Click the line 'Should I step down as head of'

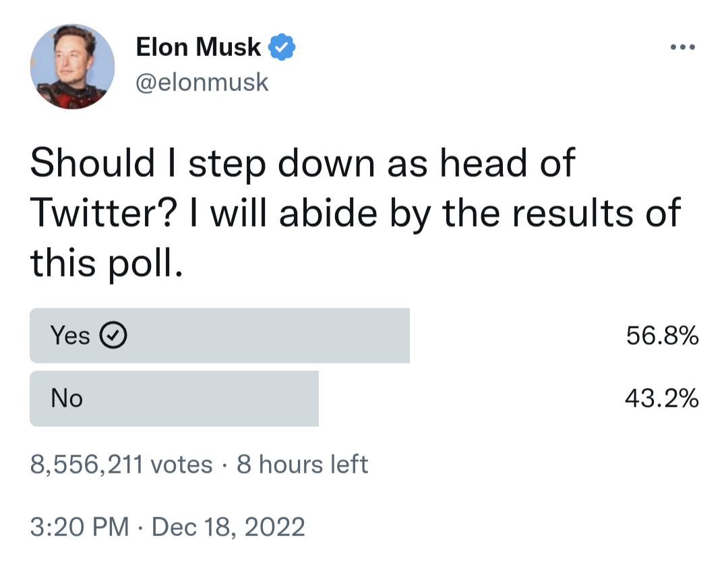coord(303,163)
